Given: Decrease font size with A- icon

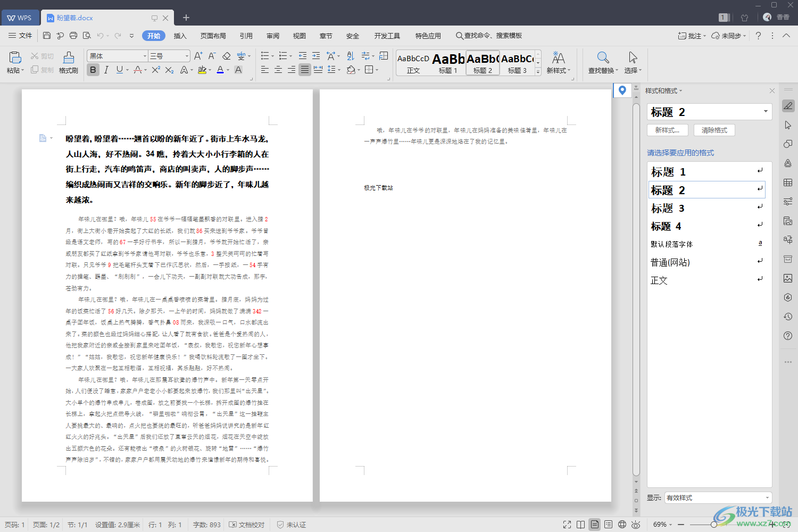Looking at the screenshot, I should coord(212,56).
